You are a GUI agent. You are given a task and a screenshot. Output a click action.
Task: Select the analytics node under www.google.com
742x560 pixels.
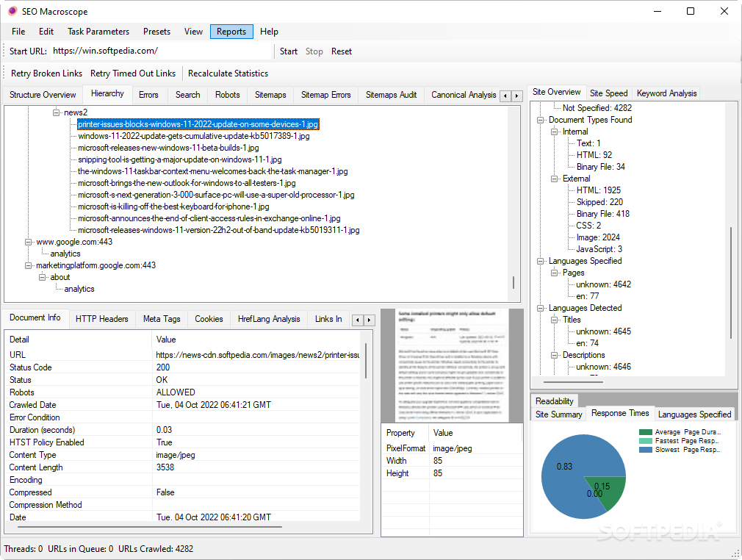click(65, 254)
